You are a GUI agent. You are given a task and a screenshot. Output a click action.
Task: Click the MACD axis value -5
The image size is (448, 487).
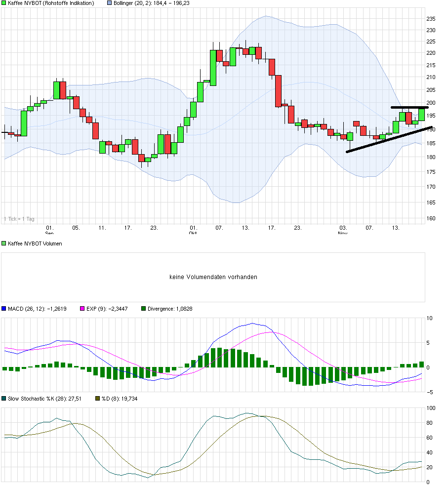[430, 392]
